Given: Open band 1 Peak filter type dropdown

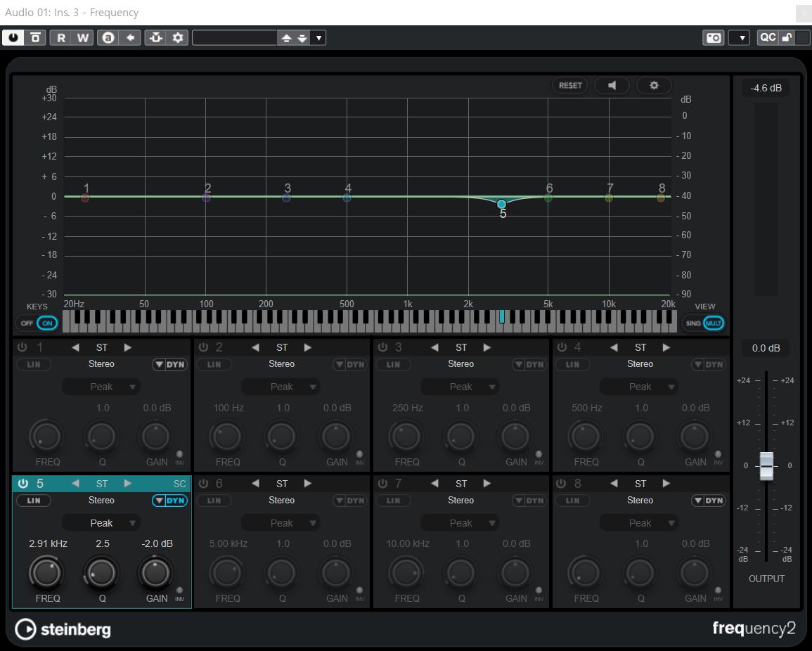Looking at the screenshot, I should click(x=101, y=387).
